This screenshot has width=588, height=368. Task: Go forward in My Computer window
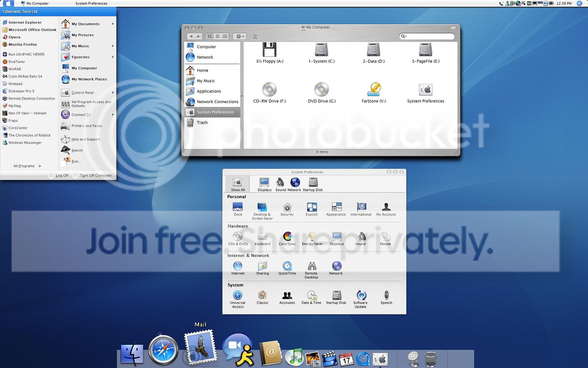coord(199,36)
